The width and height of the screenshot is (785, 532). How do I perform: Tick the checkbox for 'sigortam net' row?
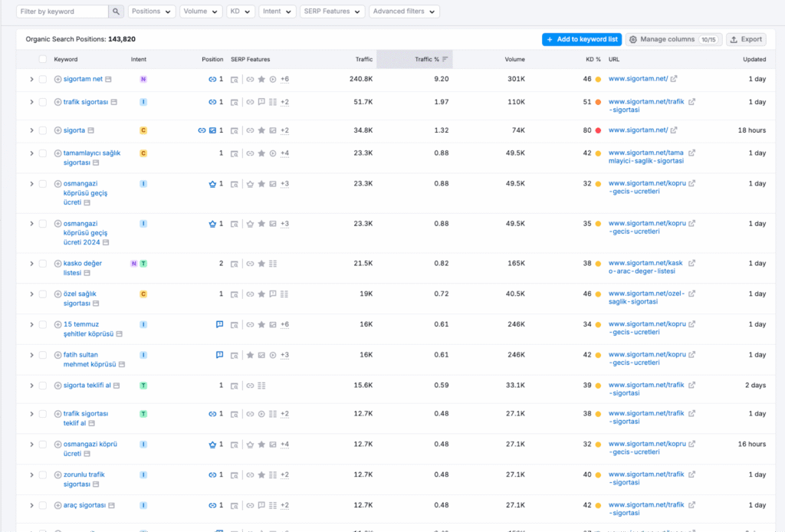pyautogui.click(x=43, y=79)
